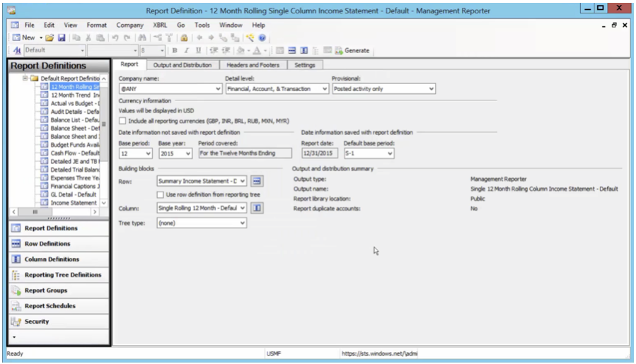
Task: Switch to Headers and Footers tab
Action: coord(253,65)
